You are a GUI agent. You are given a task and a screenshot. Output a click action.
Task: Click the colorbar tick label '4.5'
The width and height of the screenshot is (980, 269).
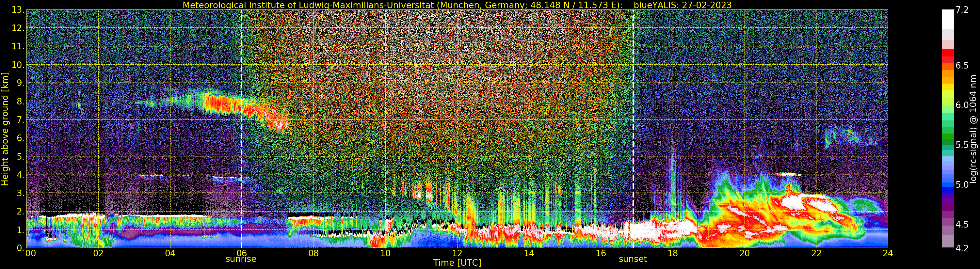pyautogui.click(x=962, y=225)
